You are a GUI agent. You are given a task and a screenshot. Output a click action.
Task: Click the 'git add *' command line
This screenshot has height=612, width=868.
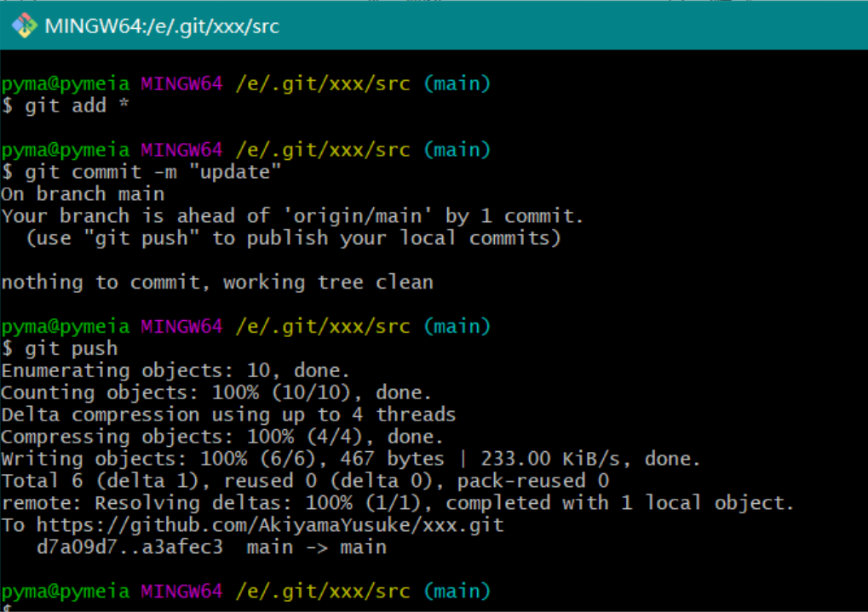pos(66,106)
